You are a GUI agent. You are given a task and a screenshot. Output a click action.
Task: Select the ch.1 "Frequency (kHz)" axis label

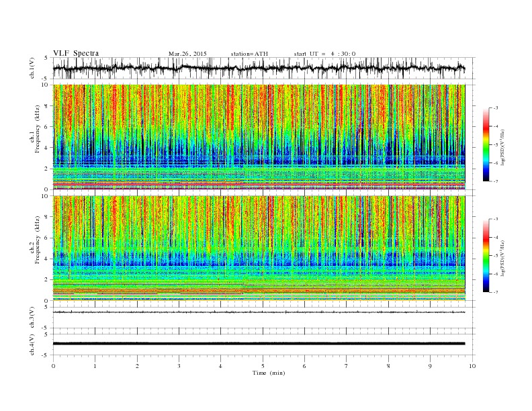click(x=38, y=129)
